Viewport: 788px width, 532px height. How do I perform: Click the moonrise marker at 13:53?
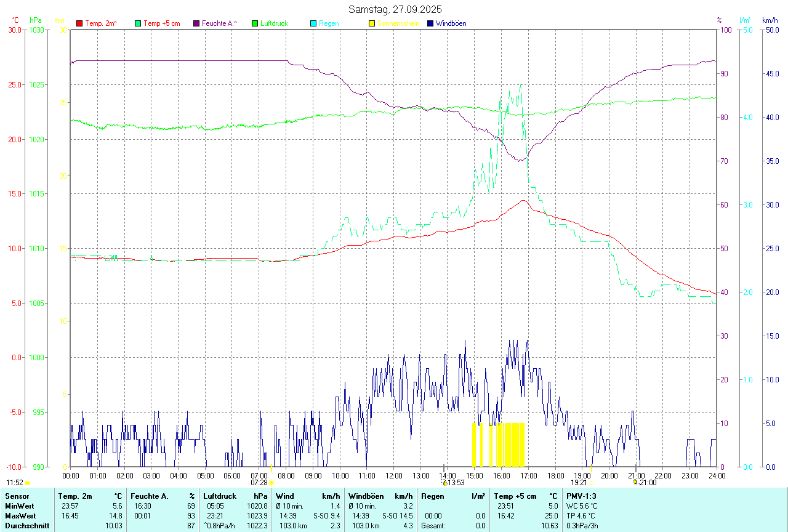(444, 483)
